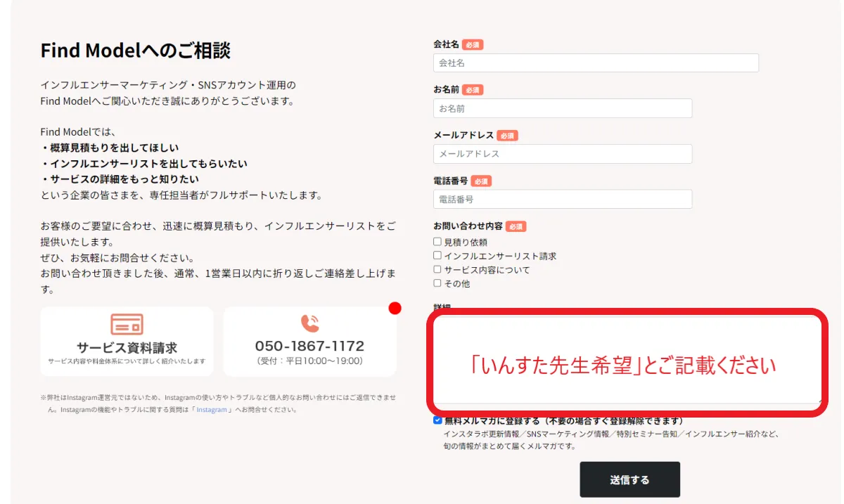Viewport: 844px width, 504px height.
Task: Click inside the 会社名 input field
Action: point(595,63)
